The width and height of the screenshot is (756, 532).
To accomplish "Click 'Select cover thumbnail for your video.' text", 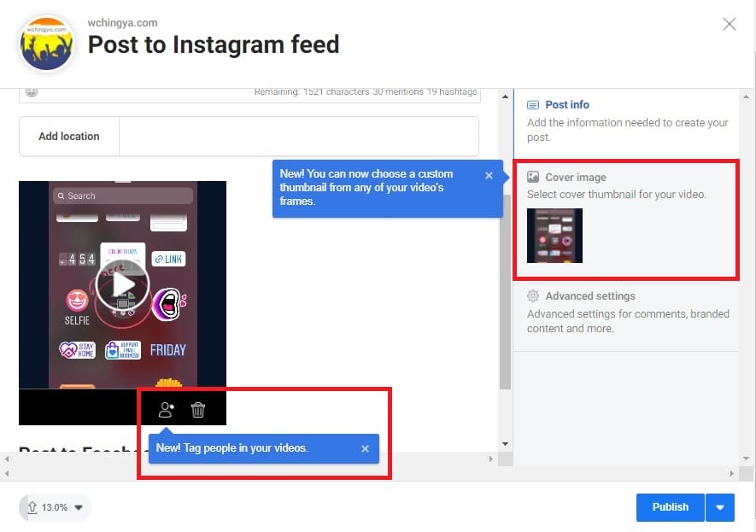I will [x=616, y=194].
